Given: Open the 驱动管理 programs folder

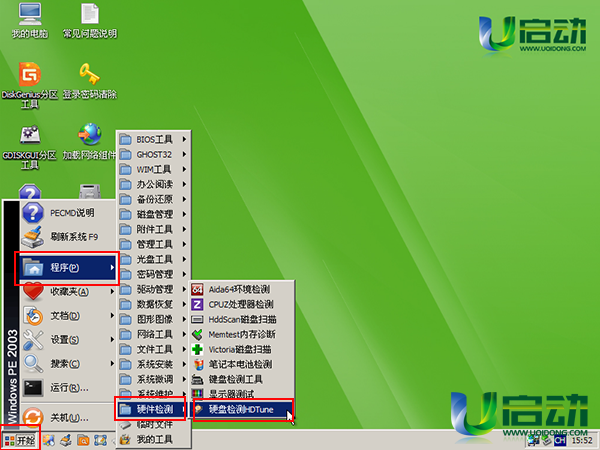Looking at the screenshot, I should coord(153,289).
